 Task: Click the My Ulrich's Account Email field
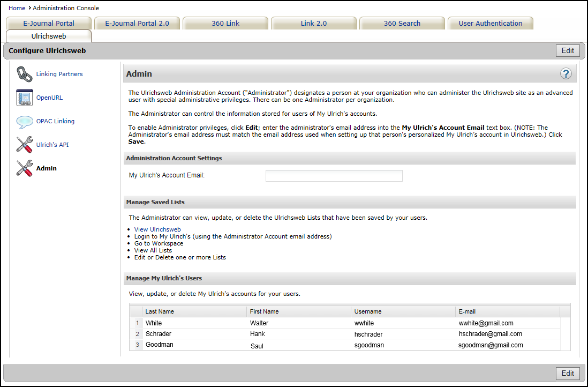pyautogui.click(x=334, y=176)
